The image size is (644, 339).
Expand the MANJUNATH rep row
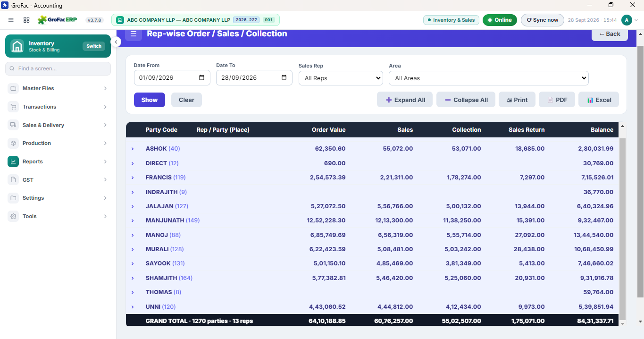[x=133, y=220]
